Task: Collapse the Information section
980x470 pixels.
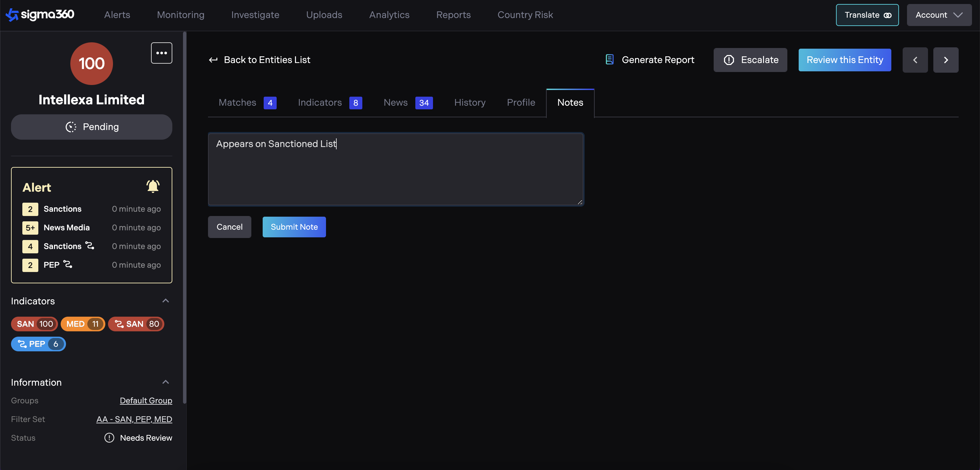Action: coord(165,382)
